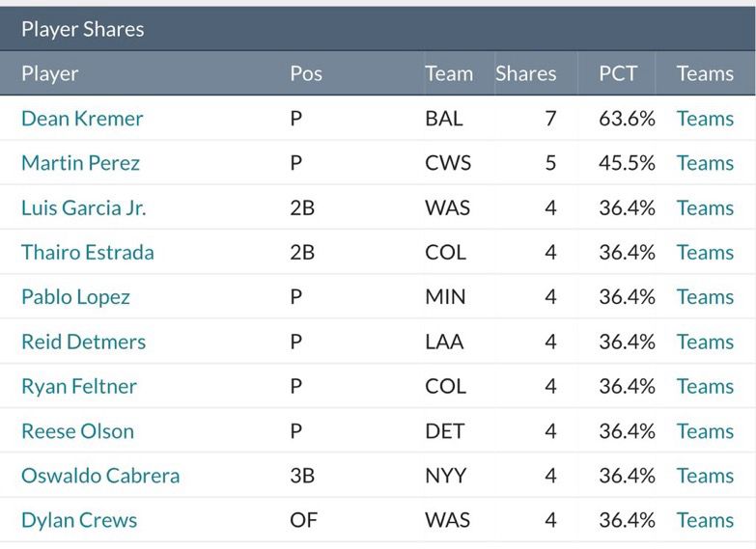The height and width of the screenshot is (549, 756).
Task: Open Ryan Feltner player link
Action: tap(79, 387)
